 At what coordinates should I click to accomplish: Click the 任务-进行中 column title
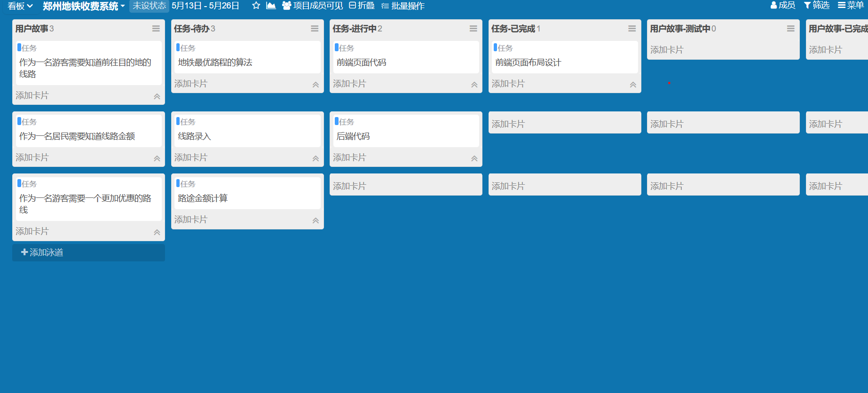pyautogui.click(x=354, y=29)
